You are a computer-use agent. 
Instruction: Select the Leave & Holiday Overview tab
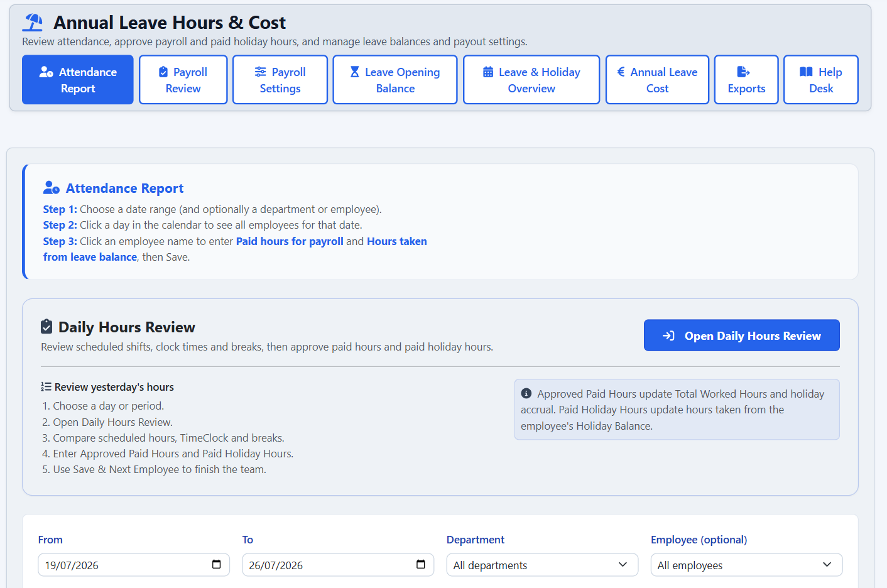531,80
